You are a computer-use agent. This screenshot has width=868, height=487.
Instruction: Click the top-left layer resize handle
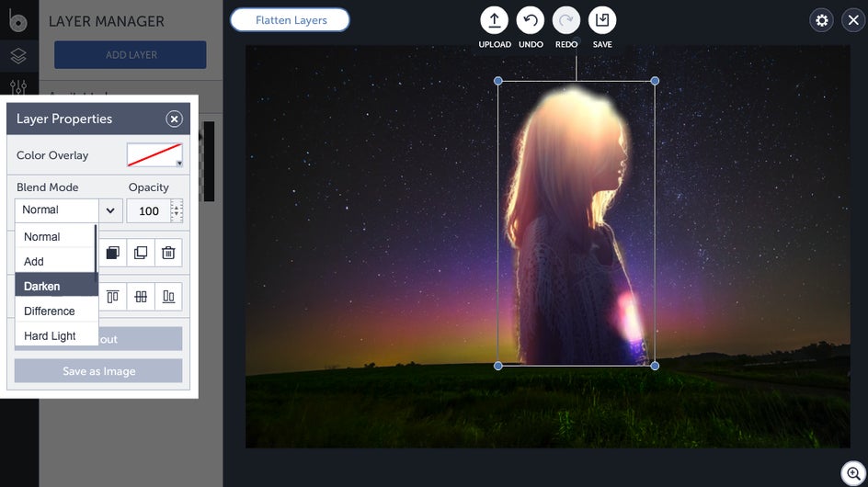498,81
